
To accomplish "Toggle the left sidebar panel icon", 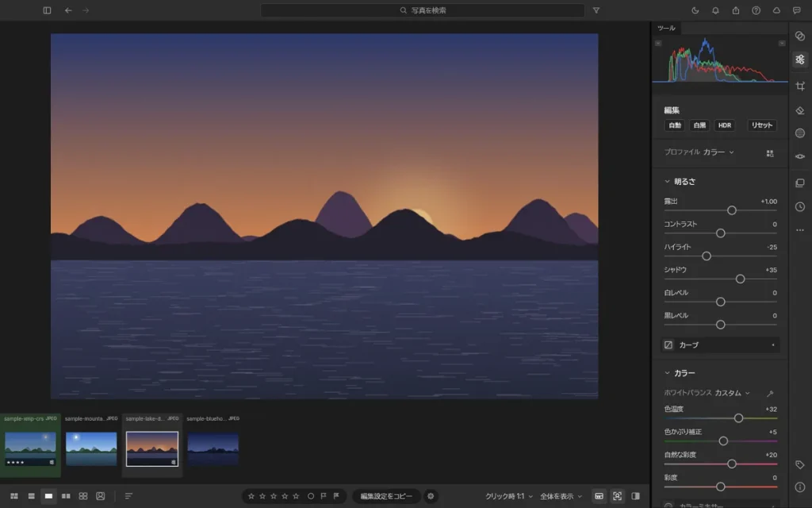I will coord(47,10).
